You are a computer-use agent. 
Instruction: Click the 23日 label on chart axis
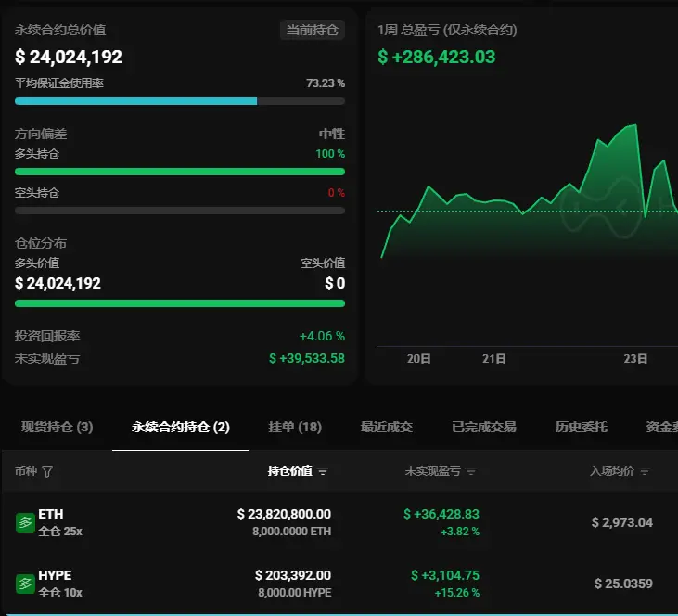[x=635, y=359]
